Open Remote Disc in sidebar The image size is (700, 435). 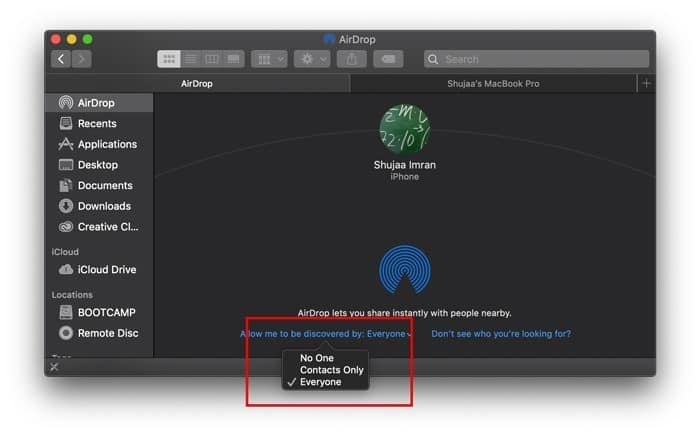pos(99,333)
